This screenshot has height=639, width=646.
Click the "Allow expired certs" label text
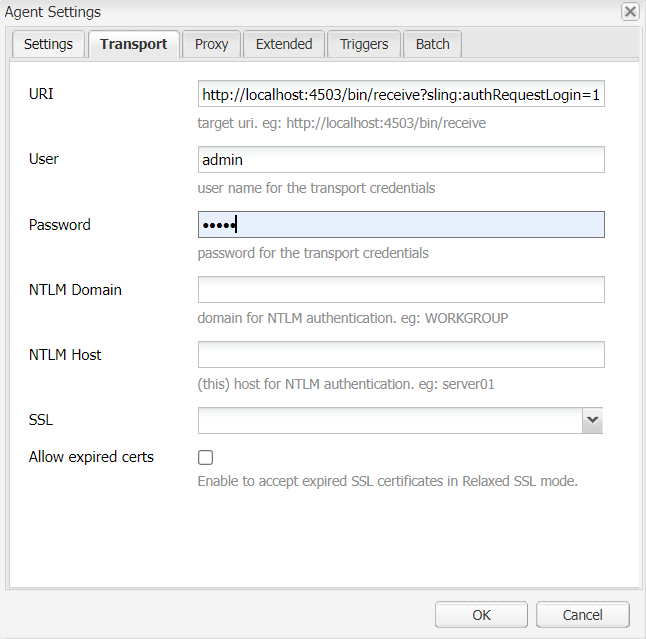[91, 457]
